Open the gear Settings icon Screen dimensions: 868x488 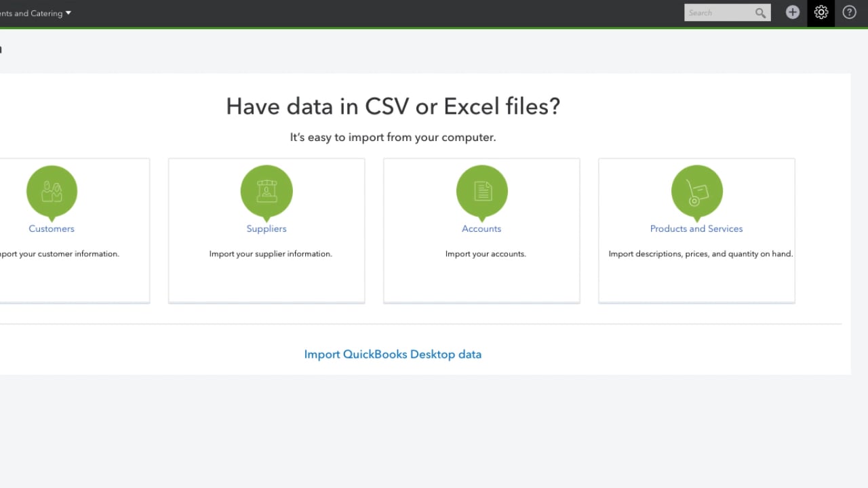pyautogui.click(x=821, y=13)
